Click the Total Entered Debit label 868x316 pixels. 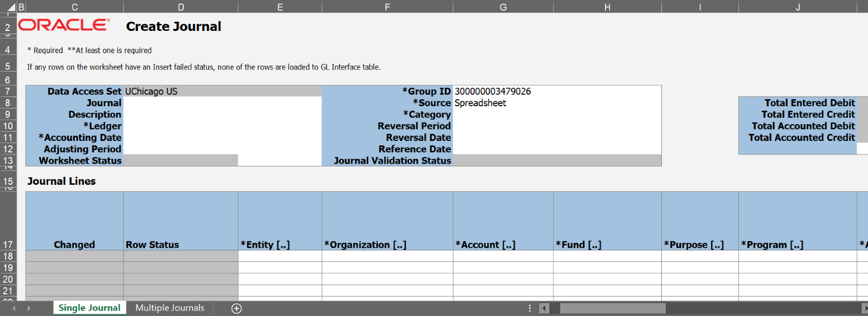(x=809, y=103)
